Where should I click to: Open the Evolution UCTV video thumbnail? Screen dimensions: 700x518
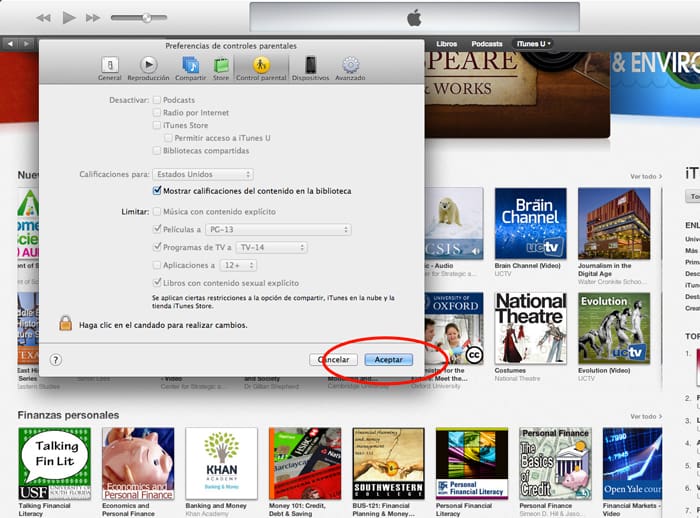[614, 328]
